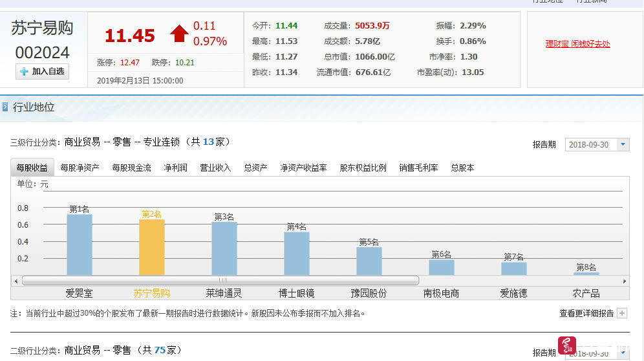644x361 pixels.
Task: Click the 豫园股份 fifth-rank bar
Action: tap(369, 261)
